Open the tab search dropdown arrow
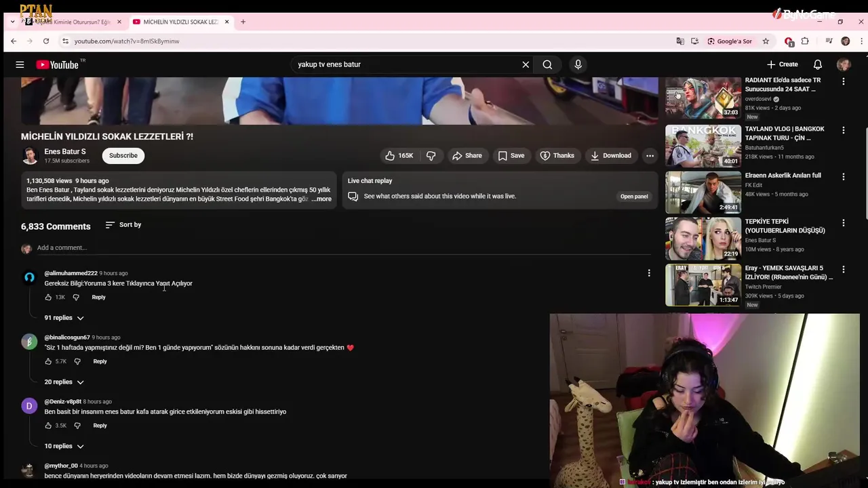Screen dimensions: 868x488 coord(12,22)
